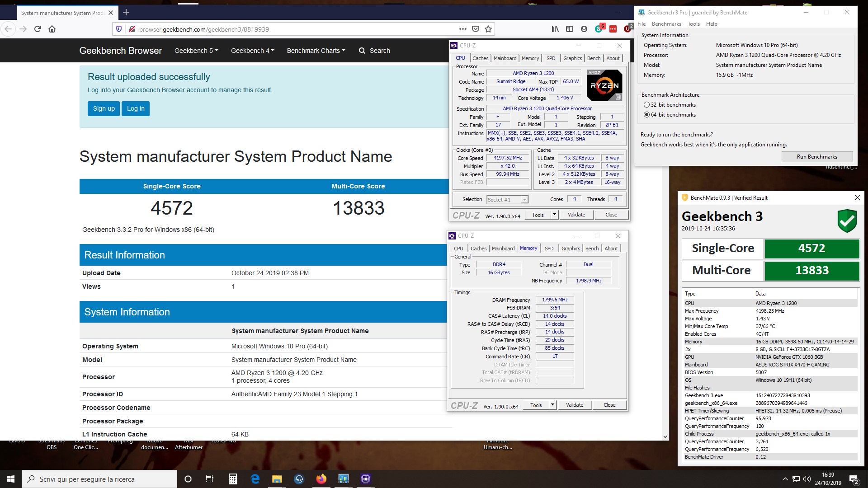Click the browser address bar URL
The width and height of the screenshot is (868, 488).
tap(204, 29)
